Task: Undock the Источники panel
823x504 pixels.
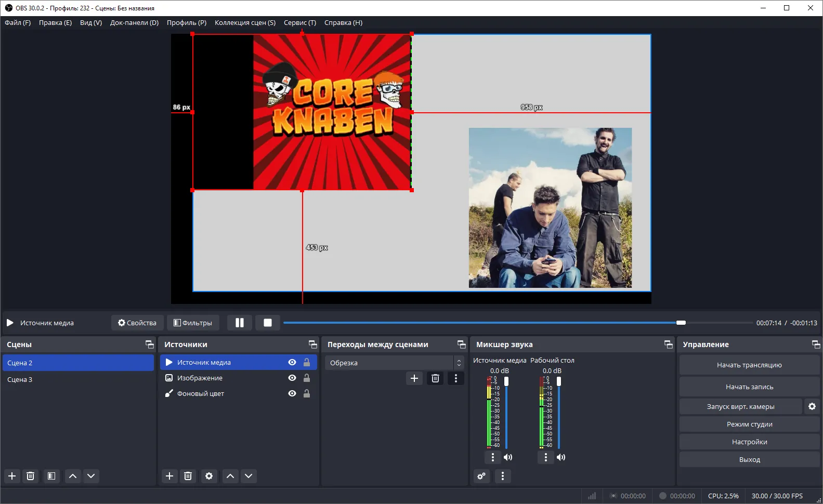Action: (313, 344)
